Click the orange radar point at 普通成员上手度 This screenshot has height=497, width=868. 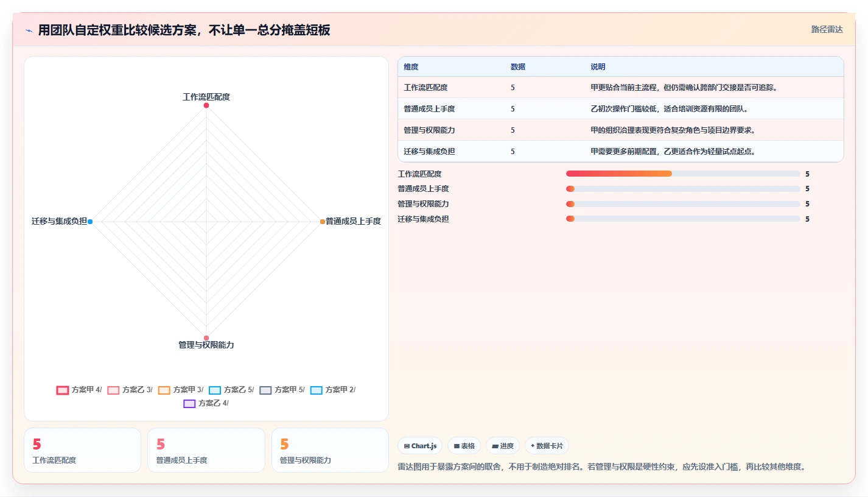323,222
